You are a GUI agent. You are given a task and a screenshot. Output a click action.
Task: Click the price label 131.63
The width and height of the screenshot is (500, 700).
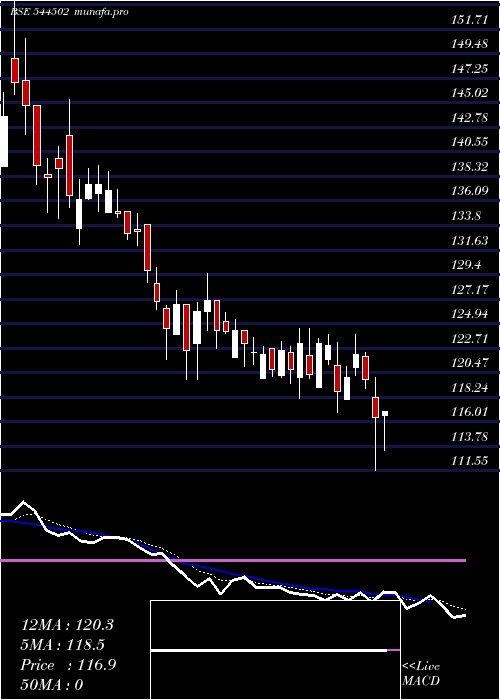click(x=470, y=241)
